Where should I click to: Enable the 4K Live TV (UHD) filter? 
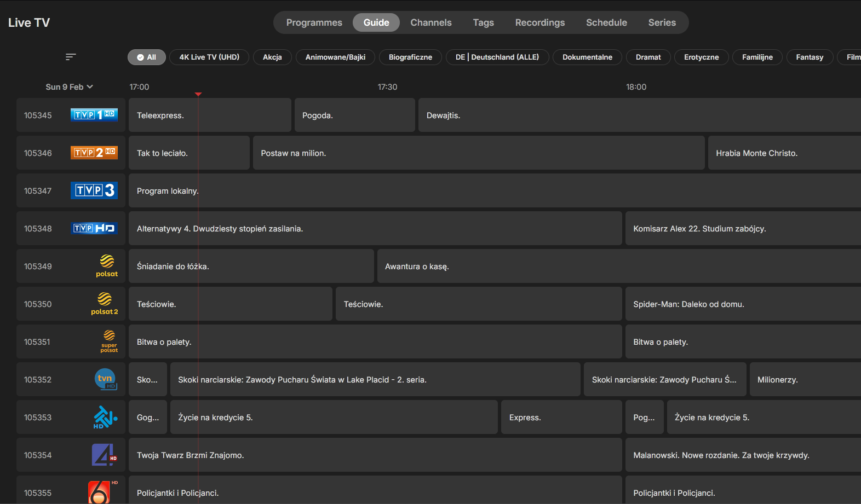tap(209, 57)
